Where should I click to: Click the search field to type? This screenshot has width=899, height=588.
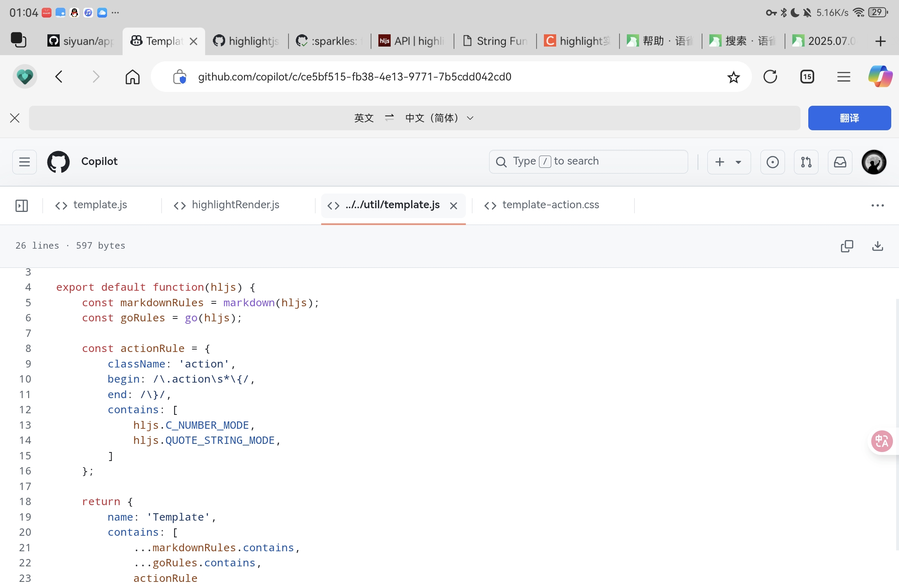(x=588, y=161)
